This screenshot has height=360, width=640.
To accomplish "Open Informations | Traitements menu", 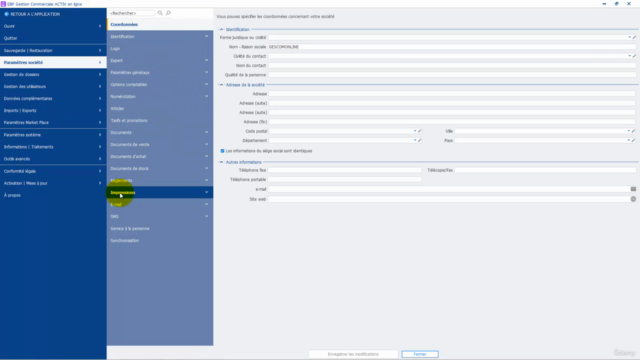I will click(x=53, y=147).
